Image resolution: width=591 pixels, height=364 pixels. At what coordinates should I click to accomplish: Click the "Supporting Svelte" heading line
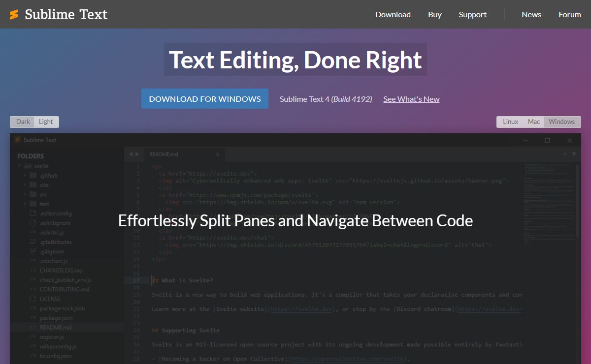coord(186,330)
